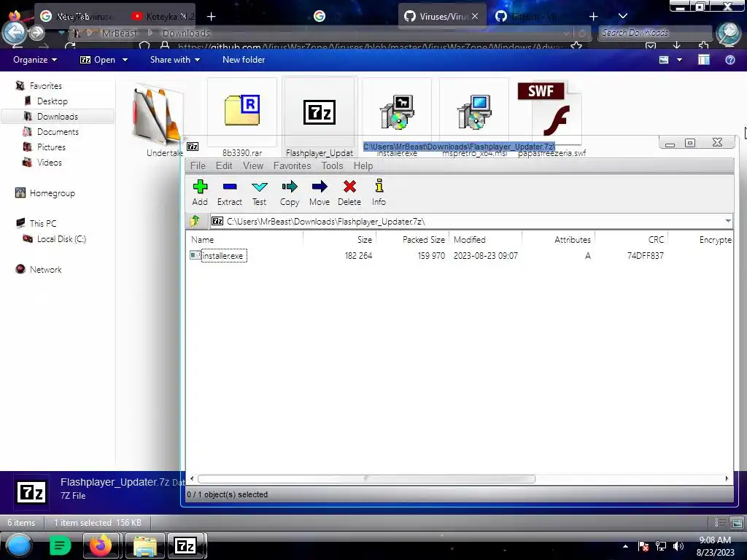Select the SWF Flash file icon
The width and height of the screenshot is (747, 560).
coord(550,111)
